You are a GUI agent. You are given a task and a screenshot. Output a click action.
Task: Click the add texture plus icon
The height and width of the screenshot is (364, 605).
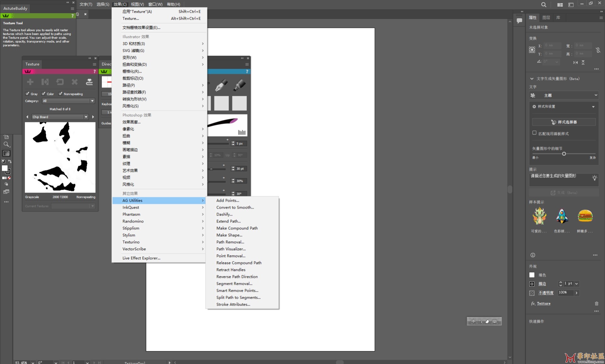coord(30,82)
